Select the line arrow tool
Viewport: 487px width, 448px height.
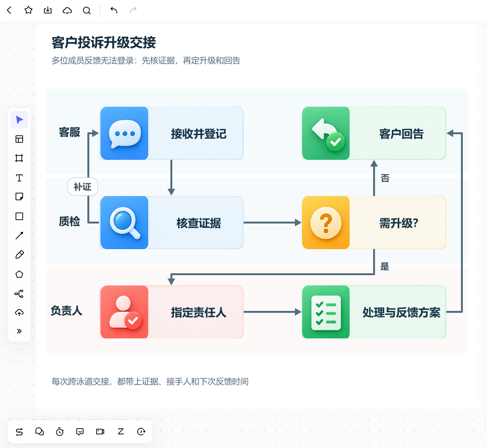(x=19, y=236)
